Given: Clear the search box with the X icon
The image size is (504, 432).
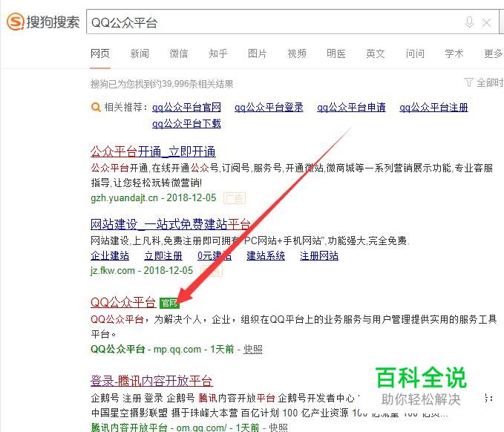Looking at the screenshot, I should [x=487, y=23].
